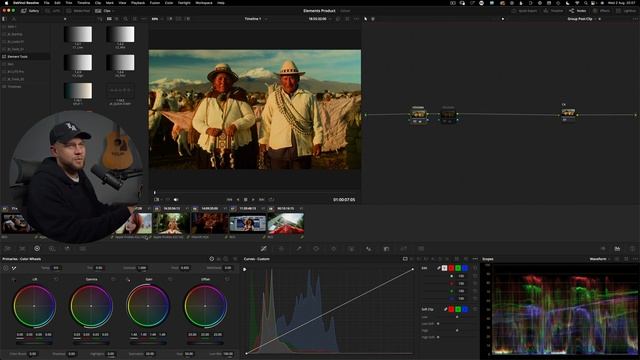This screenshot has width=640, height=360.
Task: Open the Color Warper palette icon
Action: (281, 248)
